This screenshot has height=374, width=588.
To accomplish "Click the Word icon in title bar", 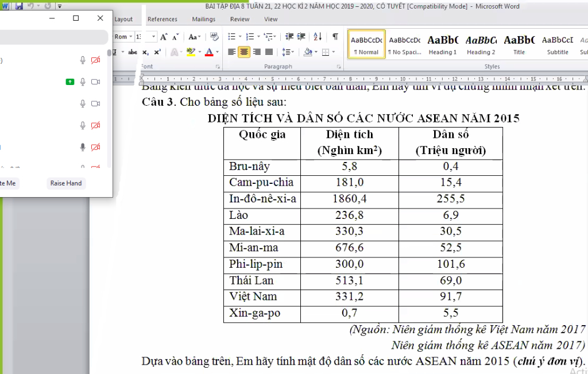I will pyautogui.click(x=5, y=6).
